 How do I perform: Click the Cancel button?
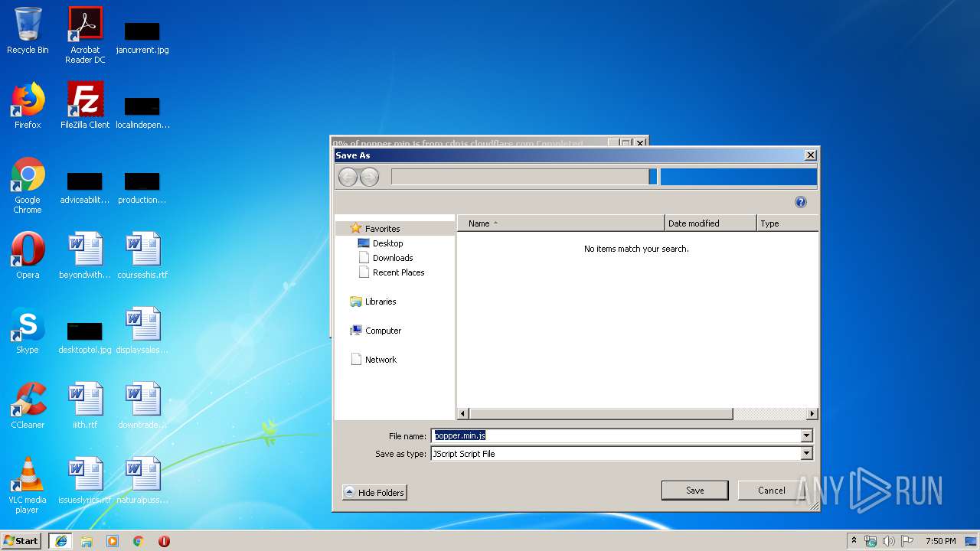[x=771, y=491]
